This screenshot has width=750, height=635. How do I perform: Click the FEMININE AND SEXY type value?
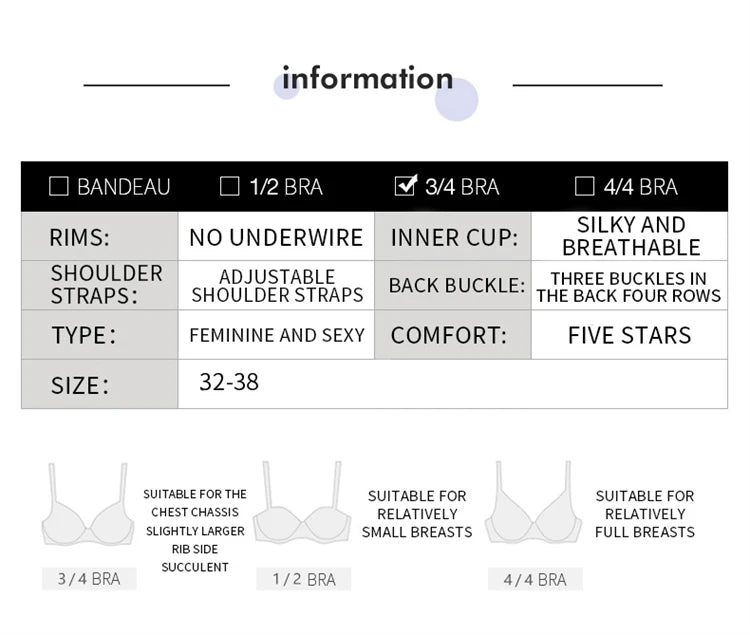pos(277,335)
